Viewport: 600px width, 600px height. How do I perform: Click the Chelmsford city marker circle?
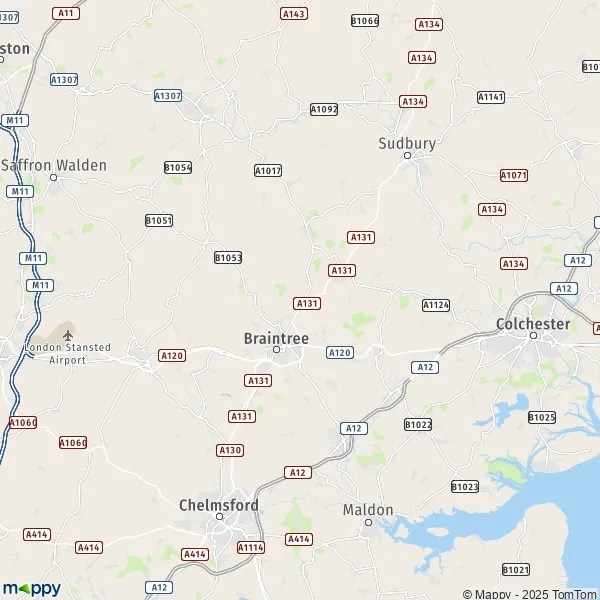[x=219, y=517]
